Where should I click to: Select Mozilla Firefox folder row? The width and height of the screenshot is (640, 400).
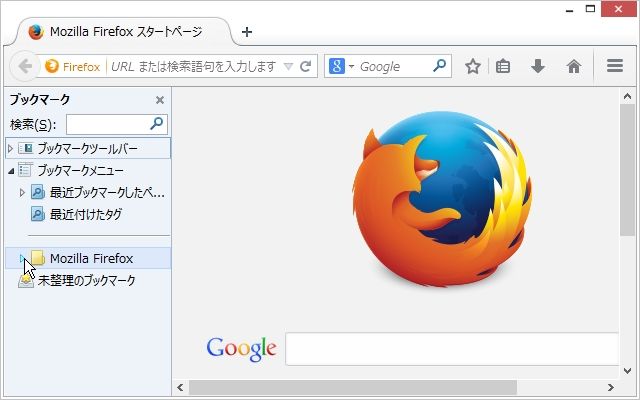pos(88,258)
